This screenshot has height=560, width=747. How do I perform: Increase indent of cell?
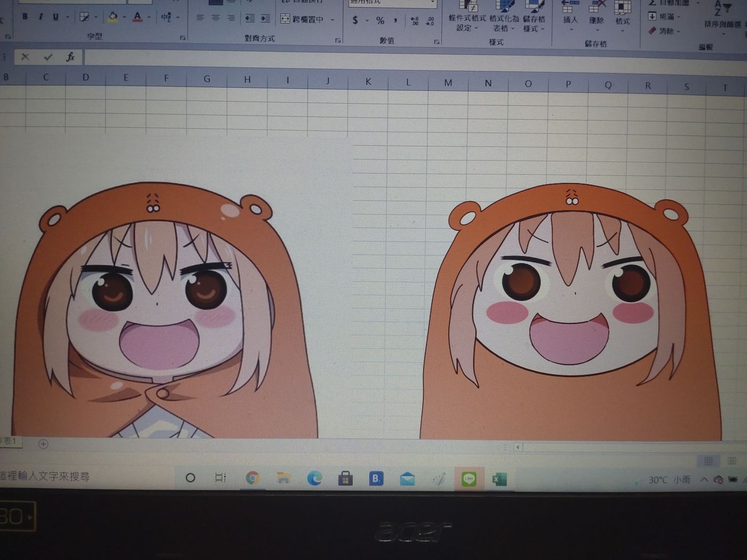265,19
